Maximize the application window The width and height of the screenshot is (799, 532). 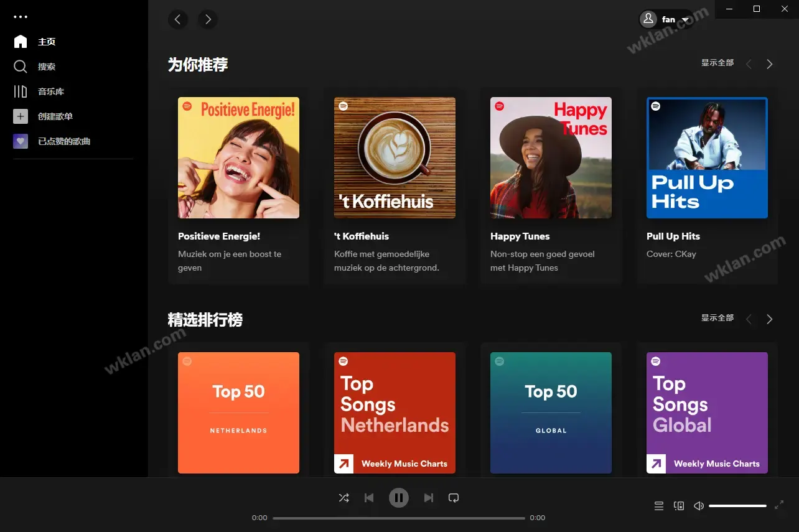tap(757, 9)
